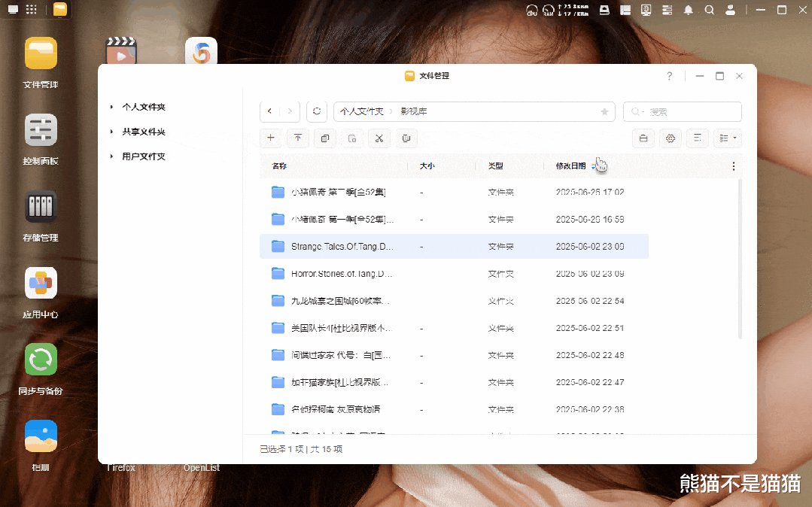Sort by 名称 column header
Viewport: 812px width, 507px height.
tap(279, 166)
